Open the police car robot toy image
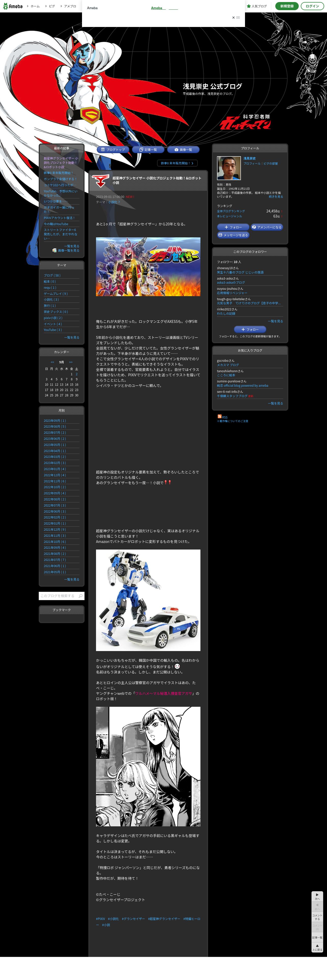The width and height of the screenshot is (327, 980). pyautogui.click(x=148, y=600)
